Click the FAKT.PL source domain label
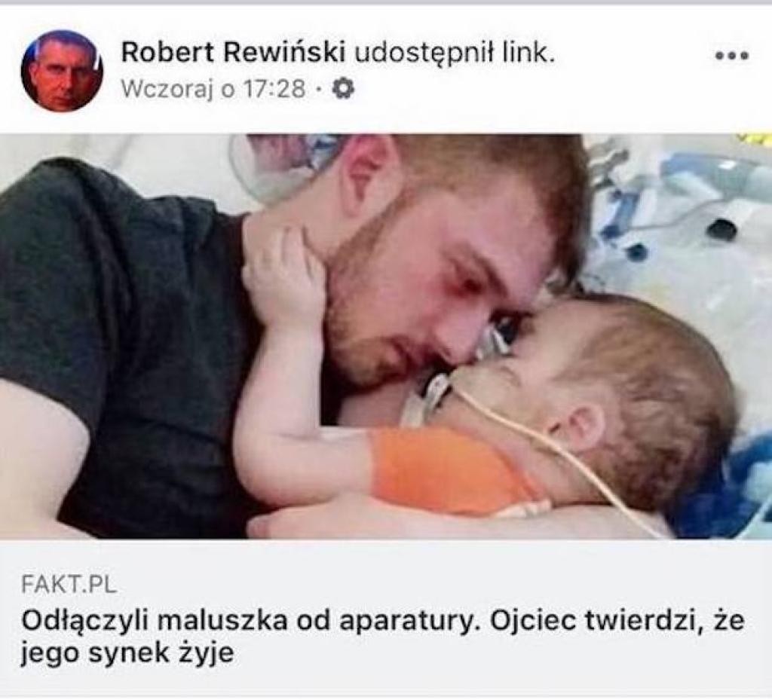 pos(69,586)
